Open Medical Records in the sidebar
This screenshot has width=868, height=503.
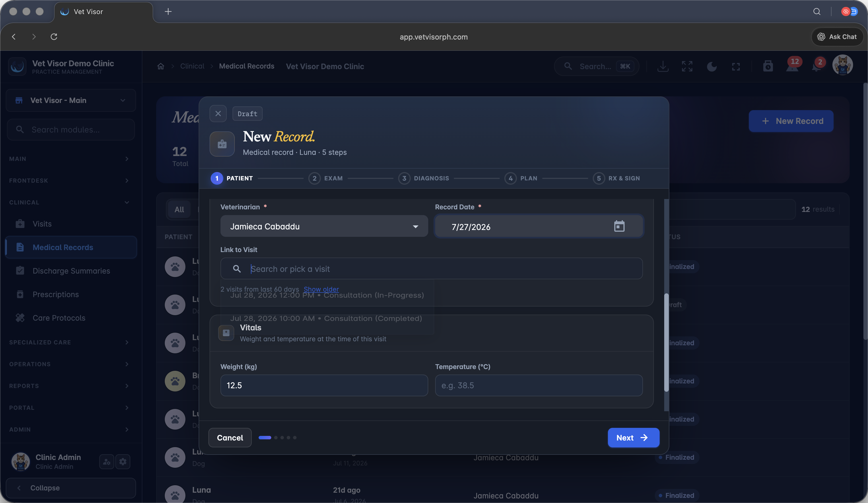(x=71, y=247)
